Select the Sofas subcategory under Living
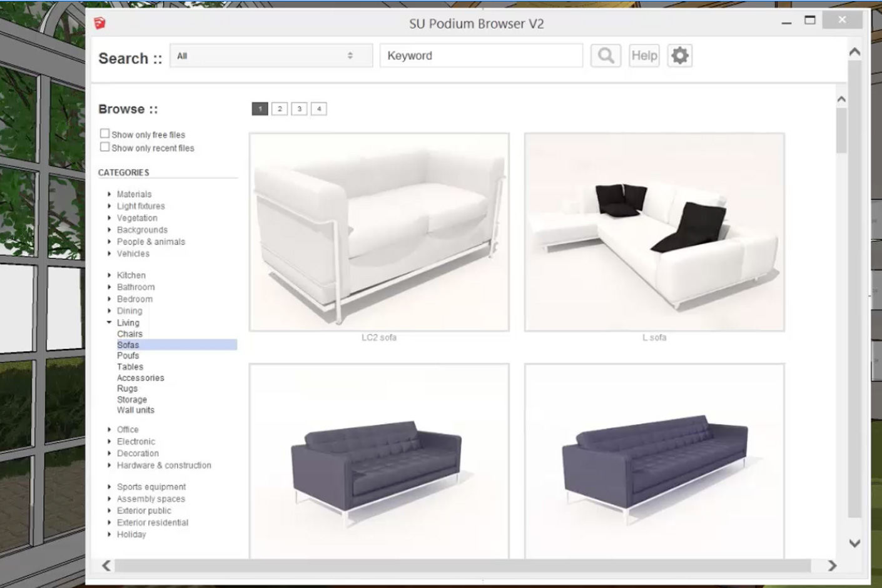The image size is (882, 588). (128, 345)
